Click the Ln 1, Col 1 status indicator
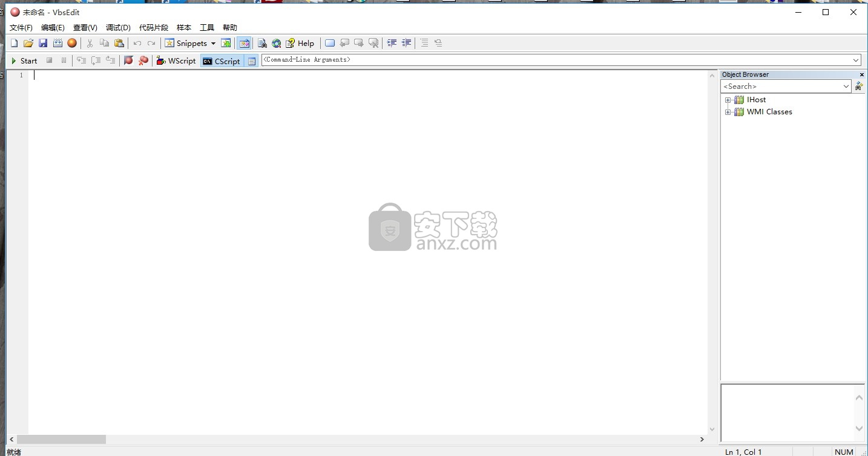Screen dimensions: 868x456 tap(743, 452)
